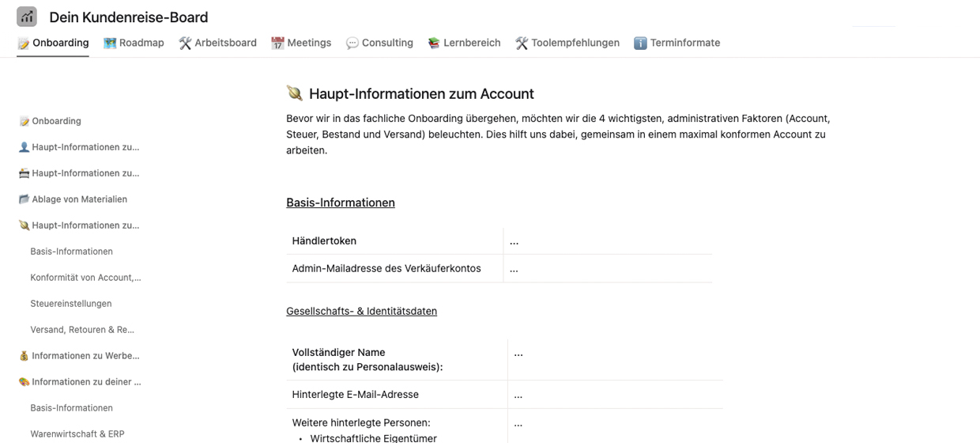Click the planet icon beside the Haupt-Informationen heading
980x443 pixels.
tap(295, 93)
